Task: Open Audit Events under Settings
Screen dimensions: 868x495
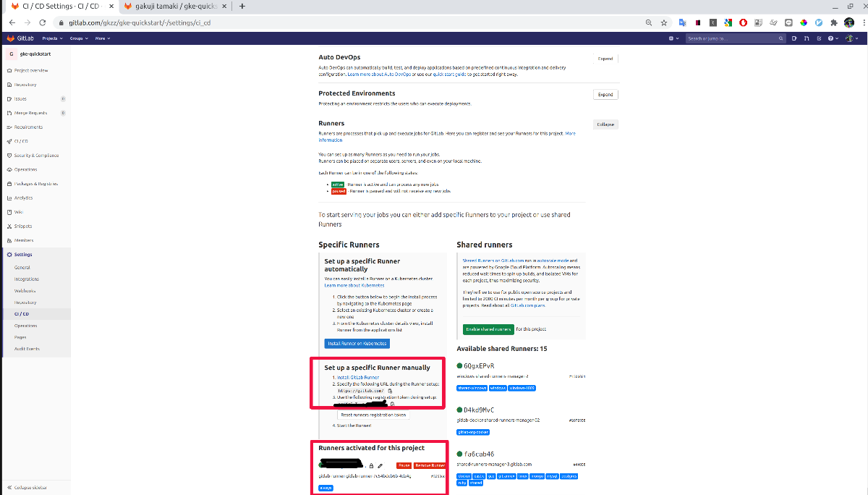Action: tap(27, 349)
